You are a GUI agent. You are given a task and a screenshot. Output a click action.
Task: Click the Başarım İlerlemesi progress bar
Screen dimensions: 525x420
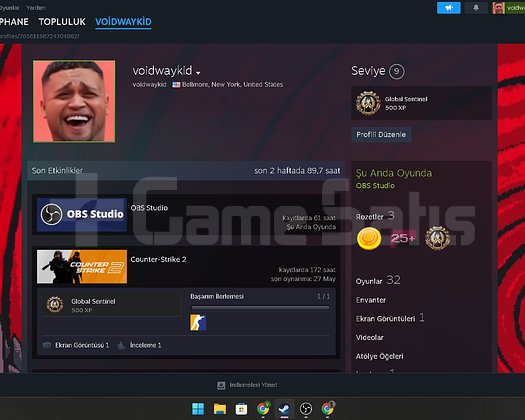(260, 307)
